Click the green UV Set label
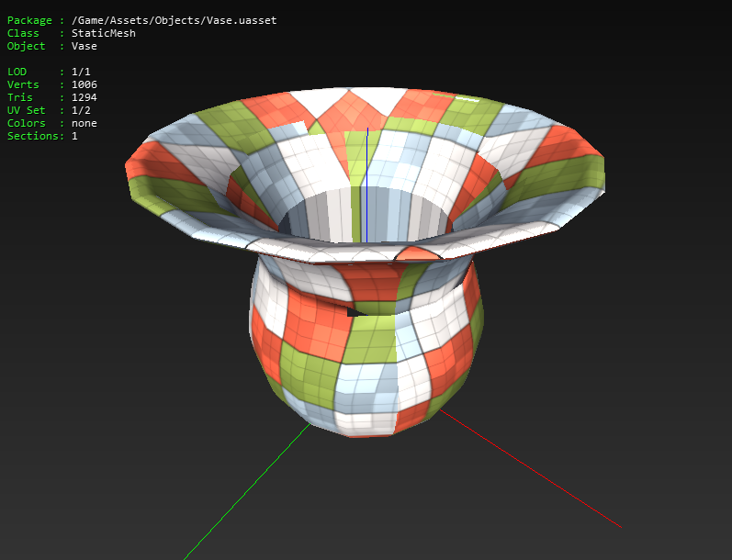The height and width of the screenshot is (560, 732). coord(26,110)
